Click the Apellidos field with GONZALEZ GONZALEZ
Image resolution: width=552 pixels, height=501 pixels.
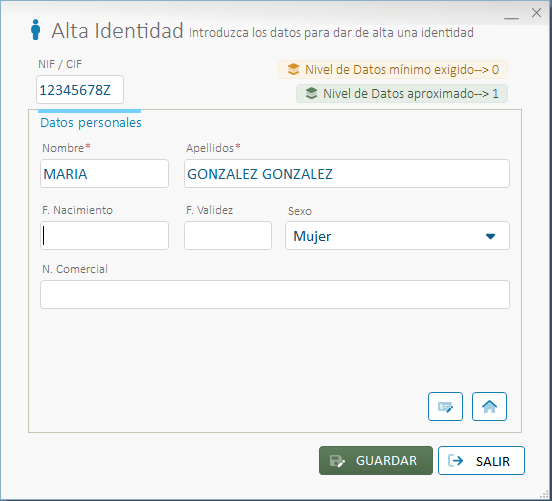point(347,174)
